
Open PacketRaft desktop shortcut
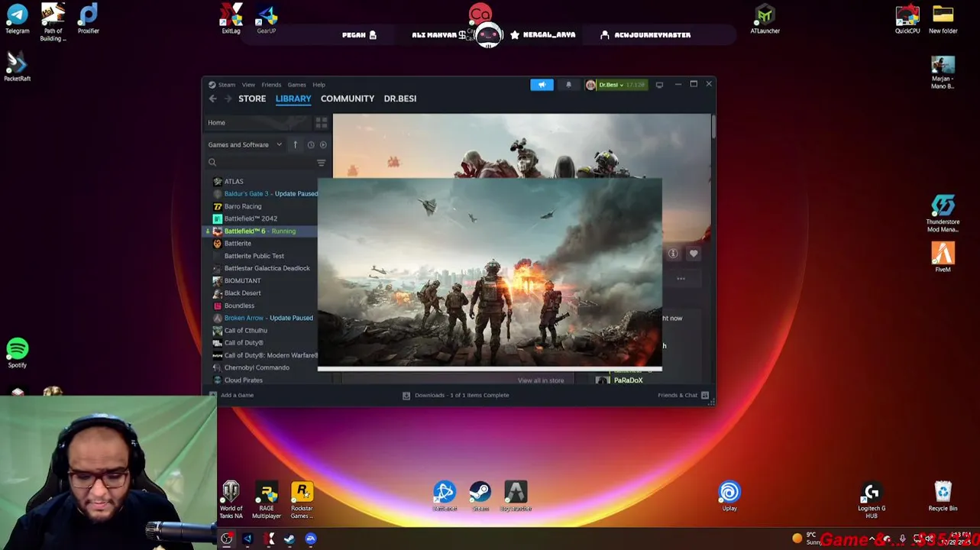(17, 66)
